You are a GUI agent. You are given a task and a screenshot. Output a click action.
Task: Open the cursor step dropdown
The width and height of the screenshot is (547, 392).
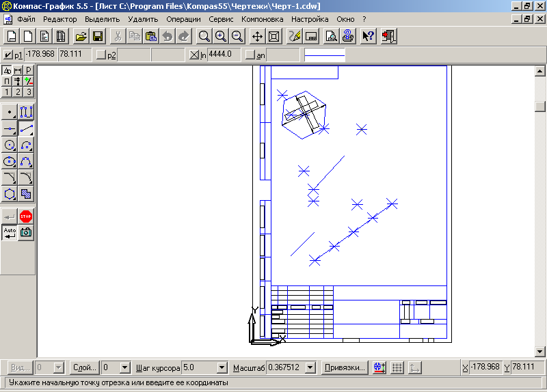[x=222, y=367]
